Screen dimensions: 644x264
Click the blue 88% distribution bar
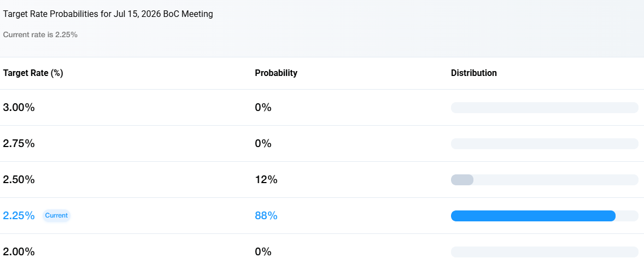point(533,216)
